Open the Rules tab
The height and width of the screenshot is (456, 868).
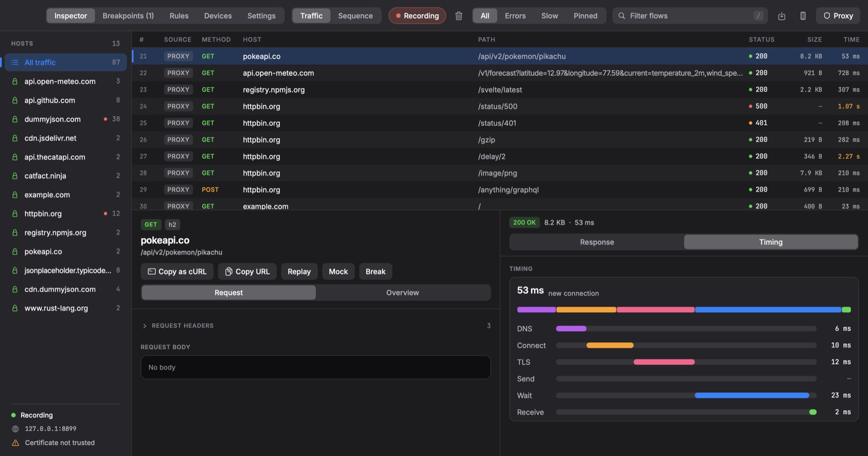click(x=179, y=15)
